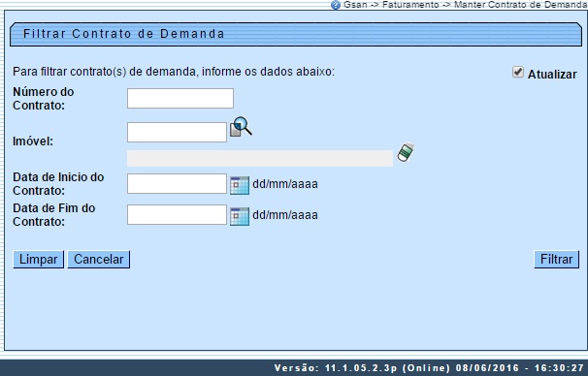Image resolution: width=588 pixels, height=376 pixels.
Task: Click the 'Filtrar Contrato de Demanda' title
Action: [124, 34]
